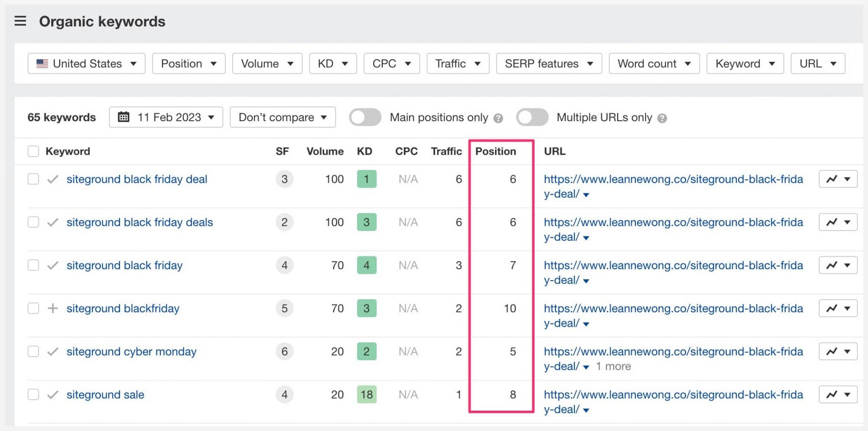
Task: Click the 1 more link under siteground cyber monday
Action: (613, 366)
